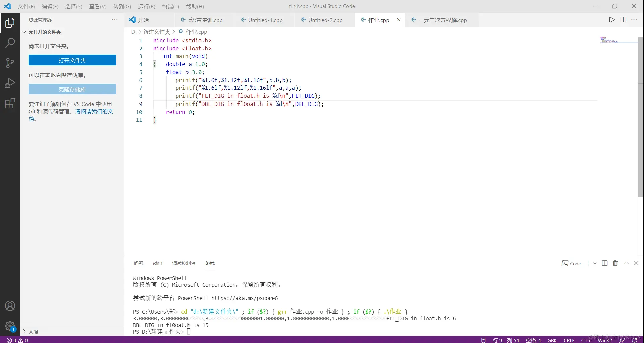
Task: Open the 运行(R) menu
Action: [x=147, y=6]
